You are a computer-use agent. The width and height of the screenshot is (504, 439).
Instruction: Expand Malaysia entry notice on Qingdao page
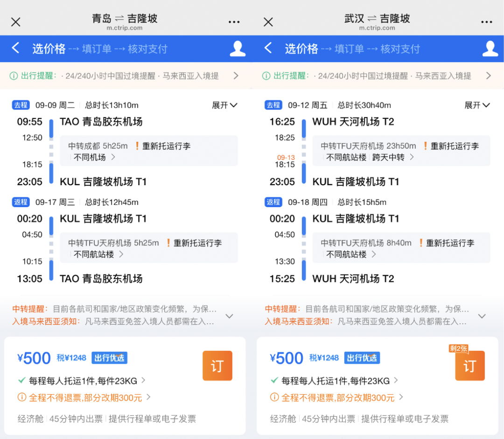[230, 316]
